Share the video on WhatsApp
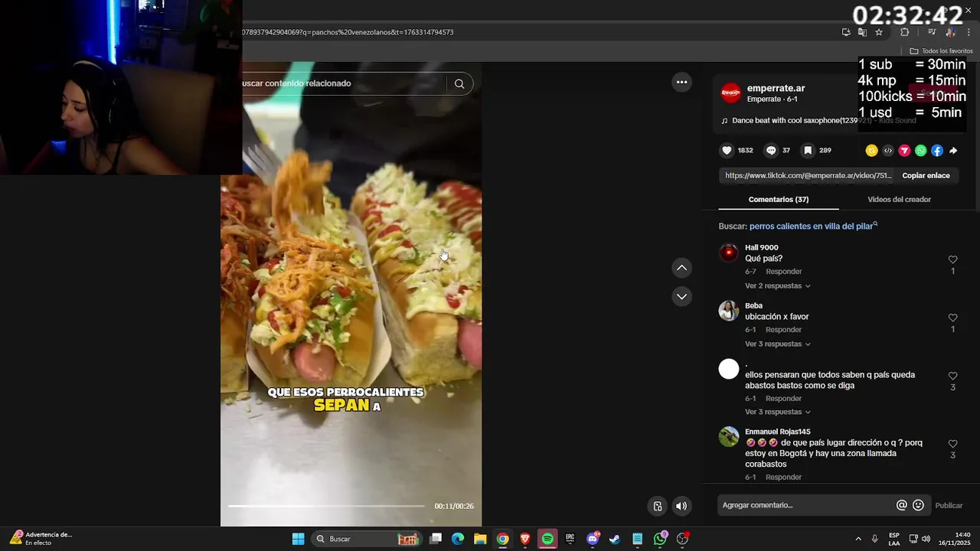The height and width of the screenshot is (551, 980). (920, 151)
